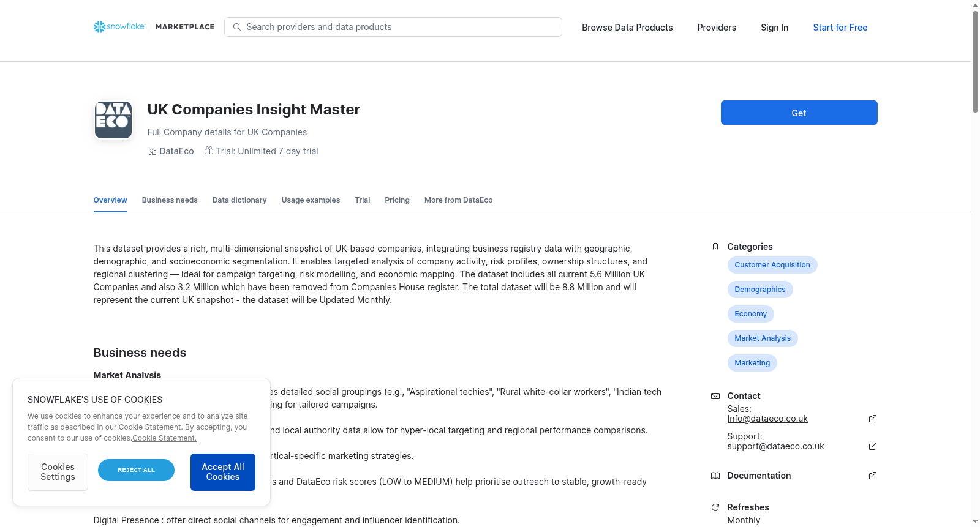Click the DataEco product logo
This screenshot has width=980, height=527.
tap(113, 120)
